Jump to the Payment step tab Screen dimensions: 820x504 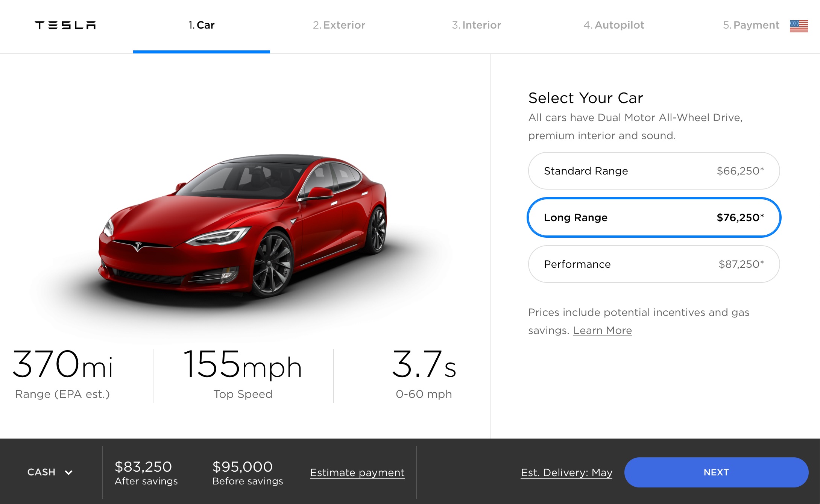[x=751, y=25]
